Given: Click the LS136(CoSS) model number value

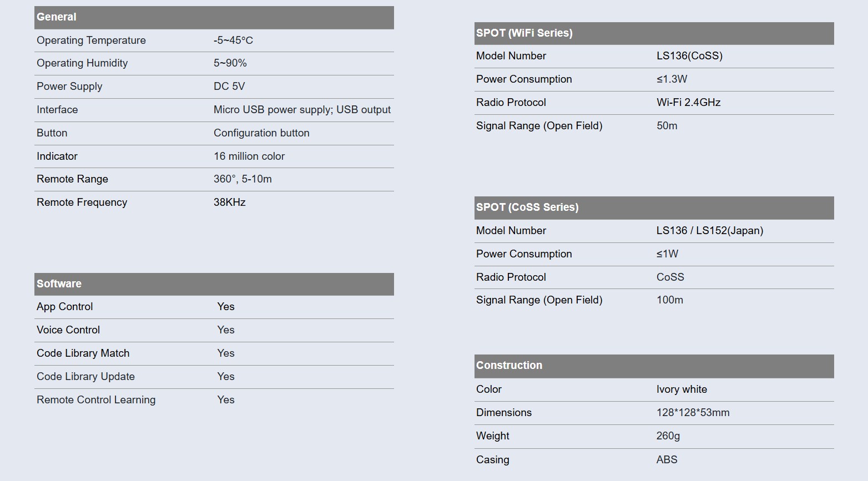Looking at the screenshot, I should (x=689, y=56).
